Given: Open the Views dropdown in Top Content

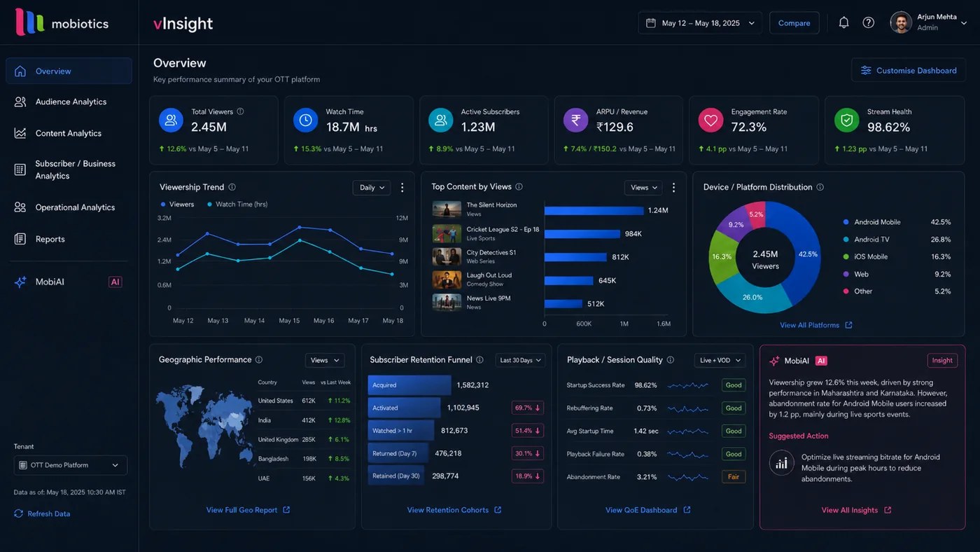Looking at the screenshot, I should point(643,188).
